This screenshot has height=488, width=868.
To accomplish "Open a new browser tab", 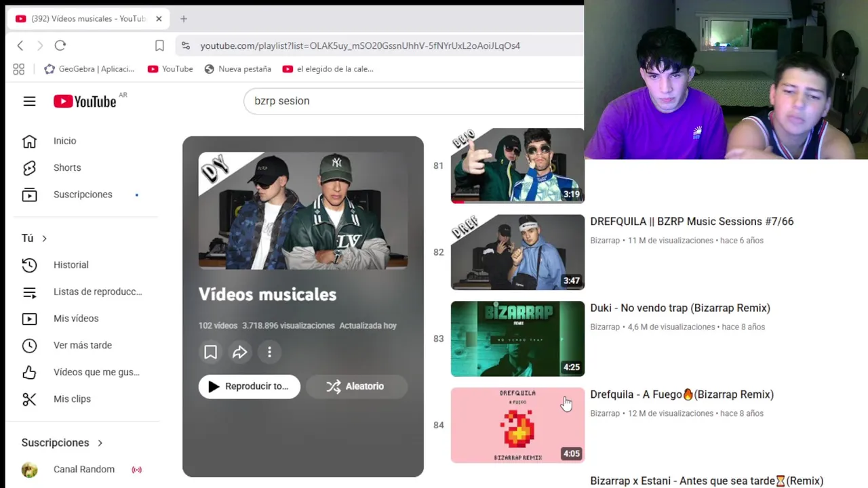I will pos(183,19).
